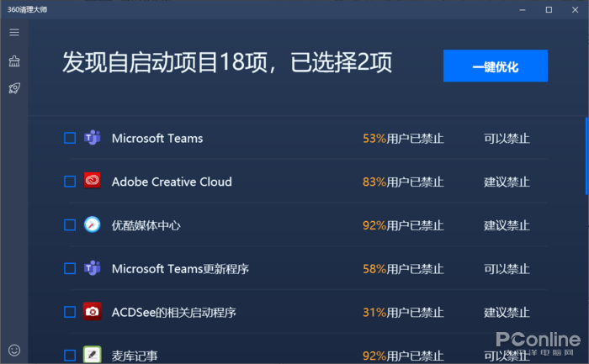The image size is (589, 364).
Task: Click the Adobe Creative Cloud icon
Action: 92,182
